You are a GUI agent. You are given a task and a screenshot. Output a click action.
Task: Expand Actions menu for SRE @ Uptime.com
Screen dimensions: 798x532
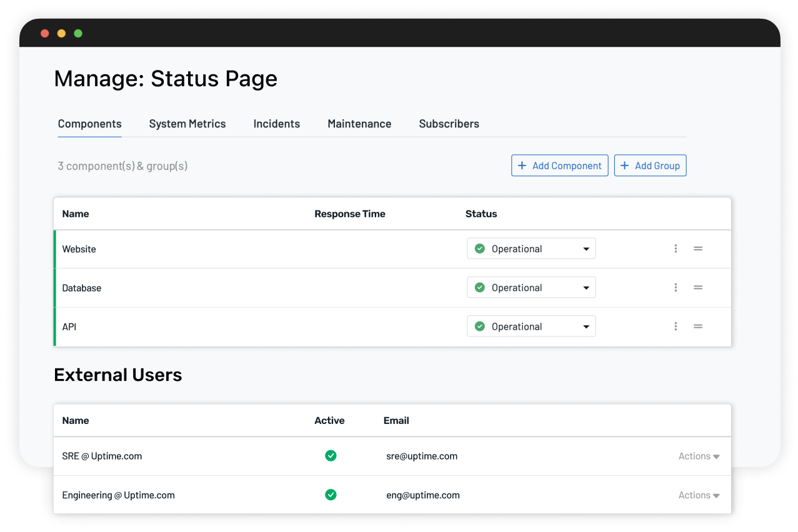(x=699, y=456)
